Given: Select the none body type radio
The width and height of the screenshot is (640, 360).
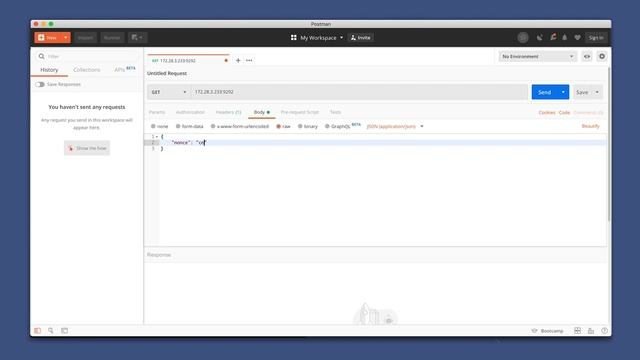Looking at the screenshot, I should coord(153,127).
